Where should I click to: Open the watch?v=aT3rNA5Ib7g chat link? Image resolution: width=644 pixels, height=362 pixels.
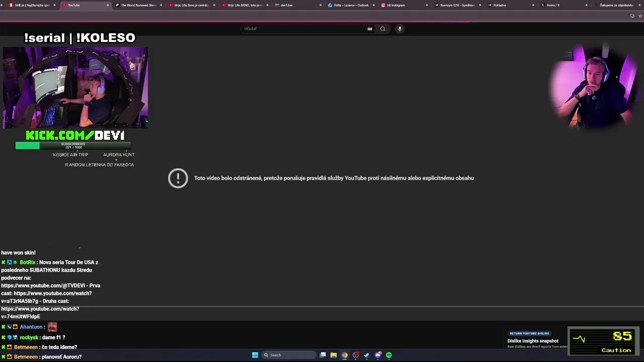(x=46, y=297)
